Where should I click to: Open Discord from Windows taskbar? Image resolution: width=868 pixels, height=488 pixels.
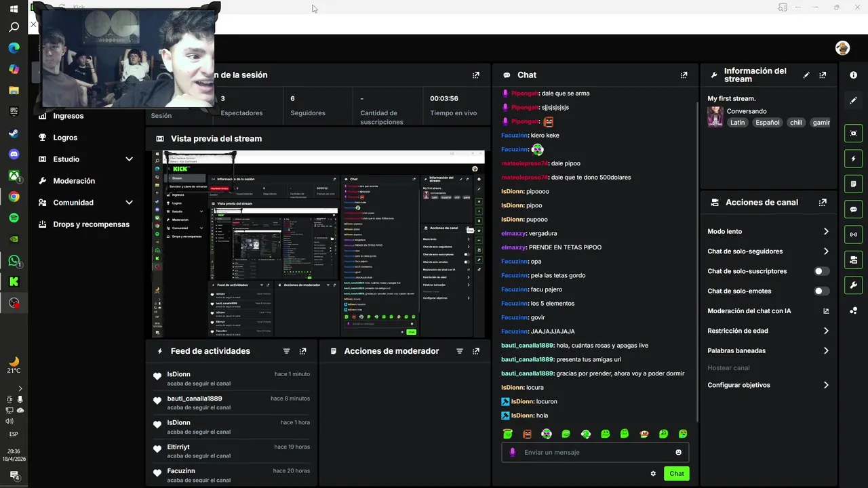coord(14,155)
